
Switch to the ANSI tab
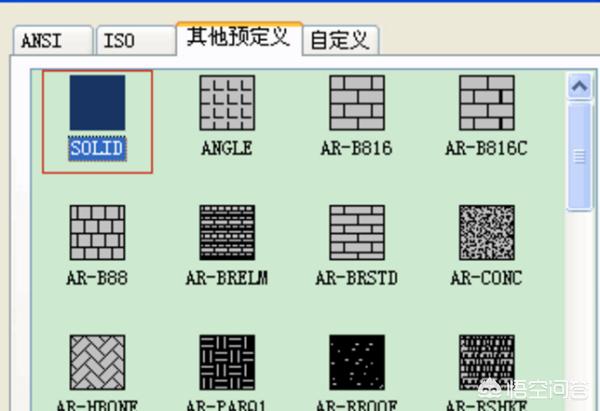tap(53, 41)
